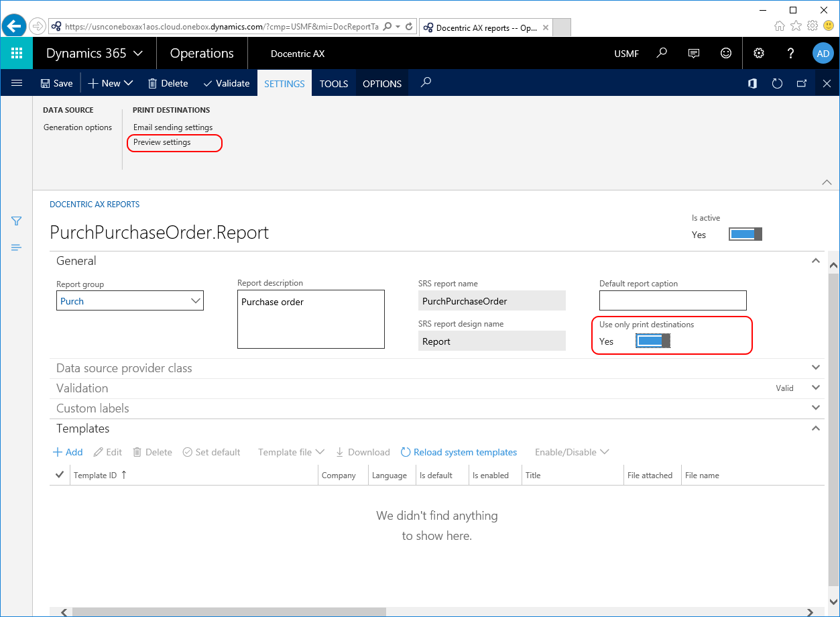840x617 pixels.
Task: Show the list view icon under the filter
Action: (17, 247)
